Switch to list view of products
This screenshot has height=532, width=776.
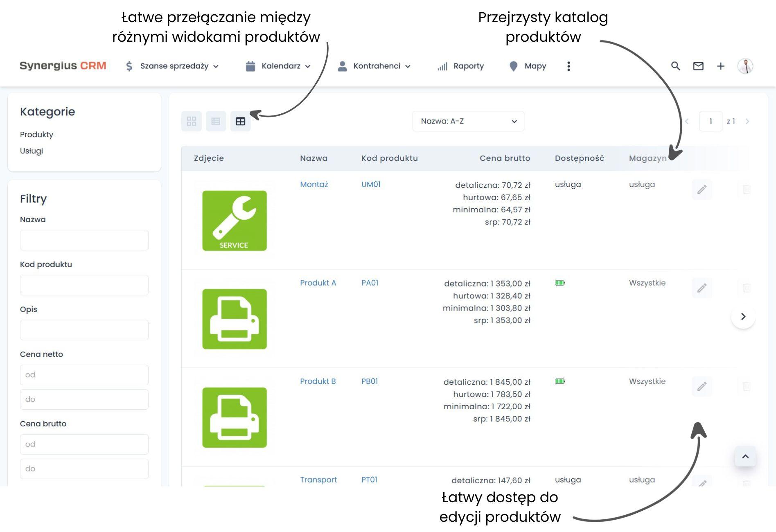click(216, 121)
